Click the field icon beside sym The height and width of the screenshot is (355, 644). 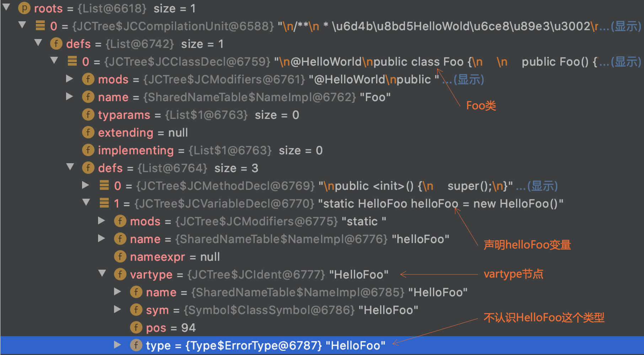[136, 310]
